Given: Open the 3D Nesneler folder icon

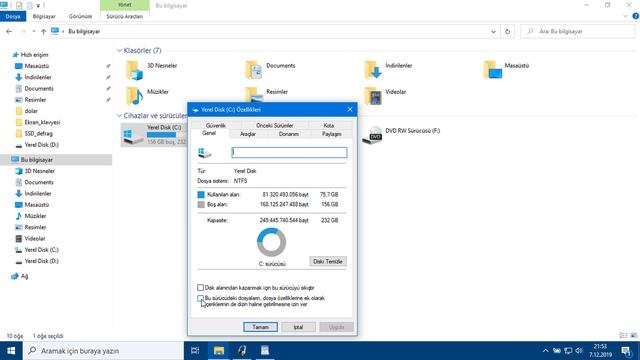Looking at the screenshot, I should click(134, 70).
